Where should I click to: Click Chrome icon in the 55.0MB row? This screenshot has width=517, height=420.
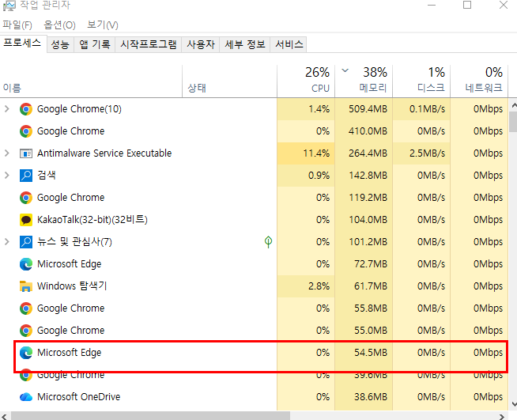(x=26, y=331)
